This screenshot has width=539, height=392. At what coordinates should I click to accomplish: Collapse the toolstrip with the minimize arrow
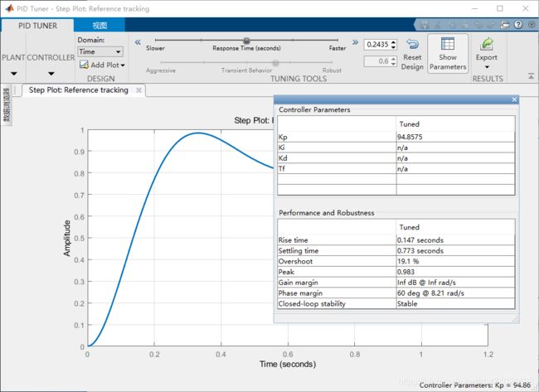click(x=531, y=76)
